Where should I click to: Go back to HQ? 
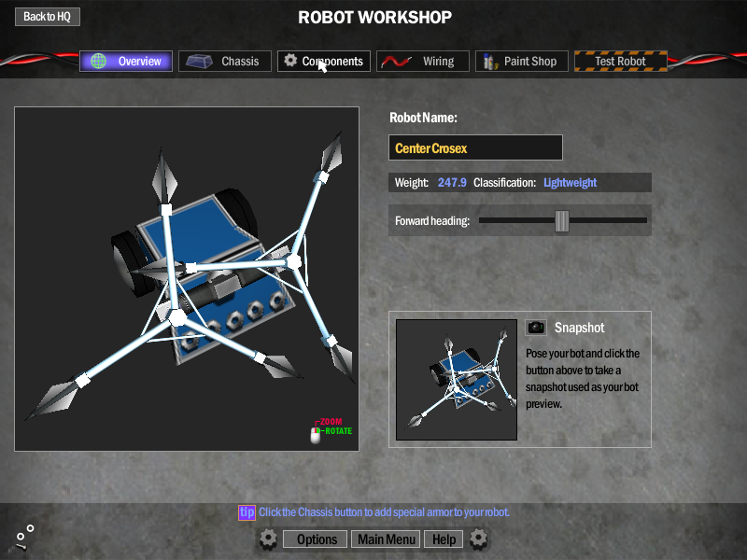click(48, 17)
